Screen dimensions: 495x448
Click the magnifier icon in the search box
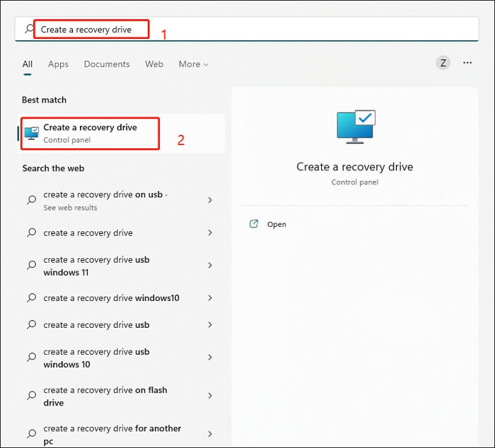click(30, 29)
